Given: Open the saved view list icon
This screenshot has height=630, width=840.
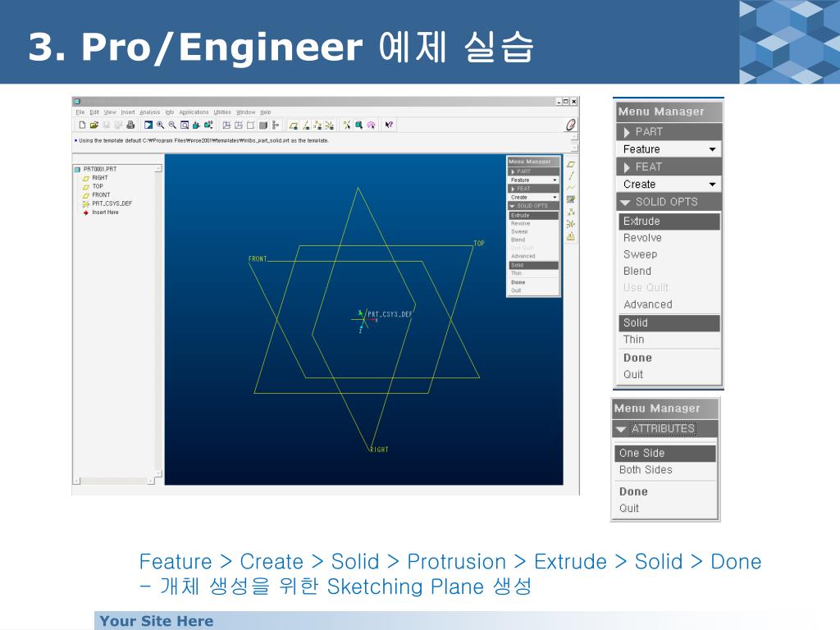Looking at the screenshot, I should coord(208,125).
